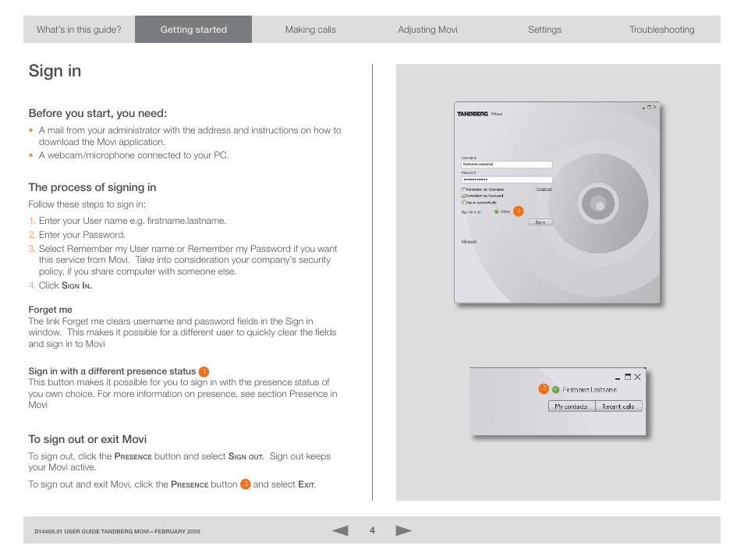Viewport: 744px width, 560px height.
Task: Toggle Remember my Password checkbox
Action: coord(463,196)
